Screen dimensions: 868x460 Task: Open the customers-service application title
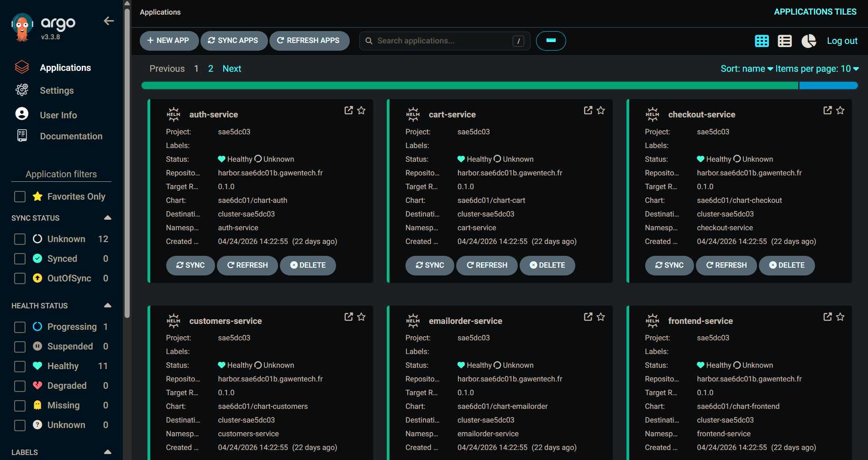pyautogui.click(x=226, y=321)
